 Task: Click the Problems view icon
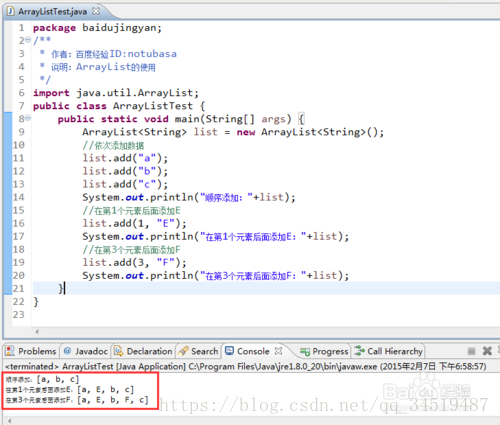(x=10, y=351)
